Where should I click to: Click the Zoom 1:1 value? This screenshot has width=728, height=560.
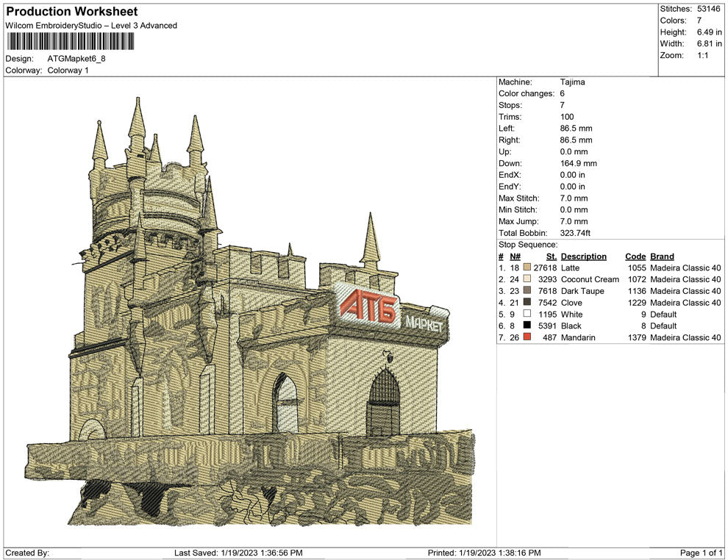(x=702, y=55)
